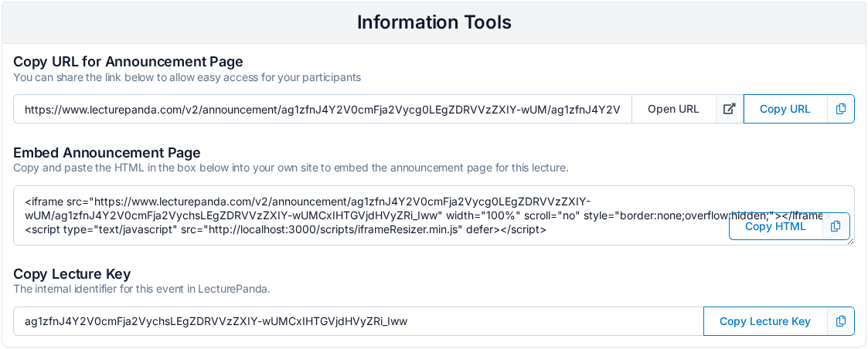Screen dimensions: 868x349
Task: Grab the textarea resize handle corner
Action: (850, 241)
